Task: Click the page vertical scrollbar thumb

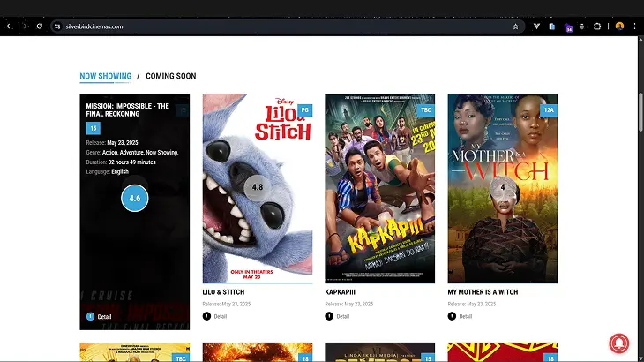Action: coord(640,112)
